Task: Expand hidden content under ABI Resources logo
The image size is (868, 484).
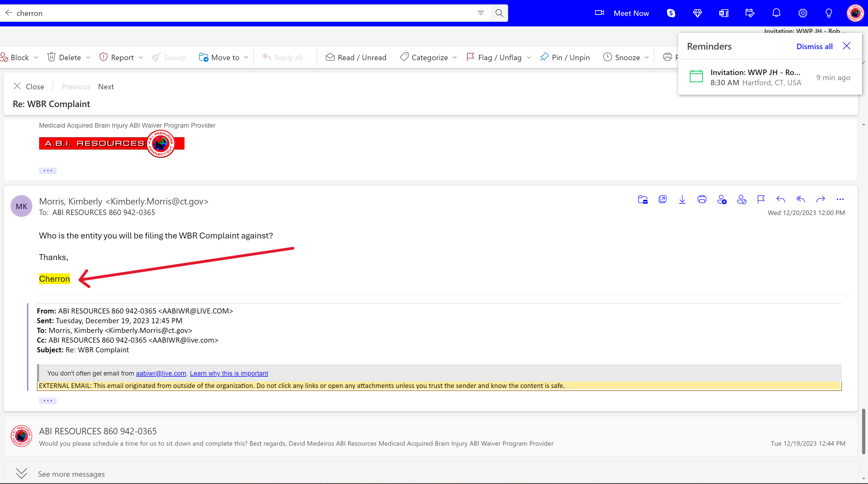Action: tap(47, 171)
